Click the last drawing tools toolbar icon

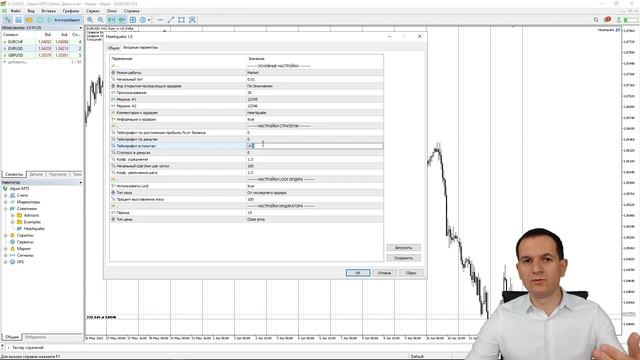click(192, 20)
